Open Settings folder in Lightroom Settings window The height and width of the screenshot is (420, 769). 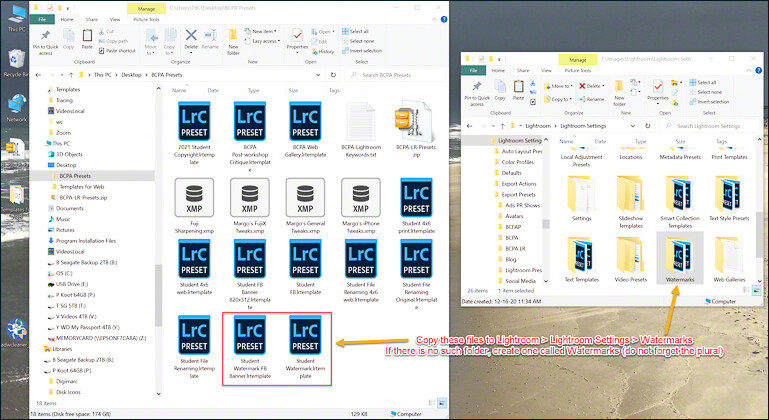(582, 198)
